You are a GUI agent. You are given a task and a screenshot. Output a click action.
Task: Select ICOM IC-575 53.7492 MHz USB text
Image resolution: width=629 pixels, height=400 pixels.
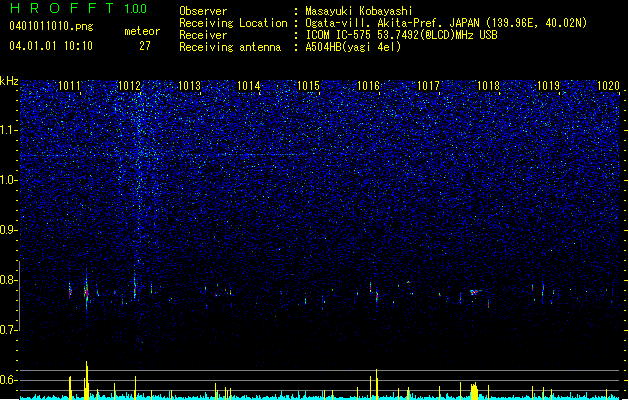click(402, 35)
